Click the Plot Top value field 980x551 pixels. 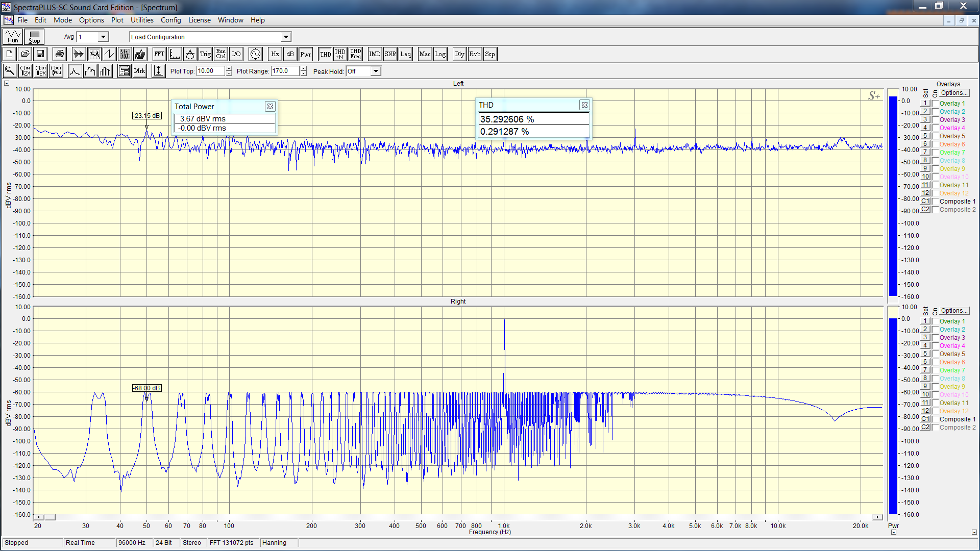210,71
